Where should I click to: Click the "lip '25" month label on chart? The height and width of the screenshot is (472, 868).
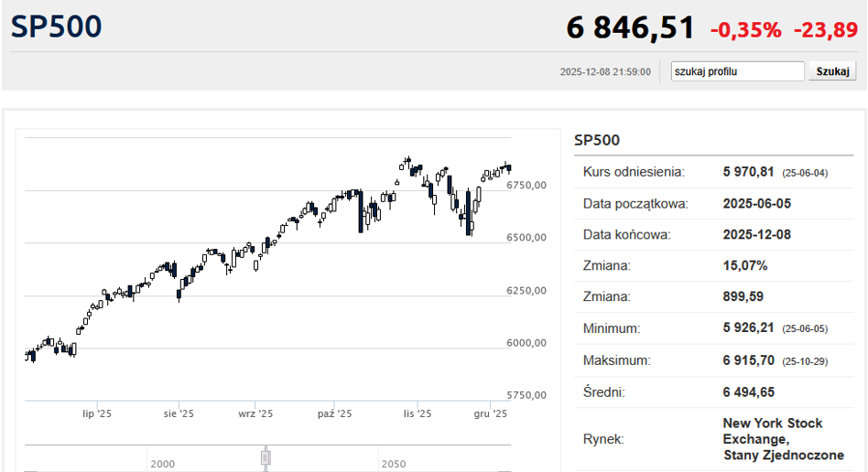pyautogui.click(x=97, y=413)
